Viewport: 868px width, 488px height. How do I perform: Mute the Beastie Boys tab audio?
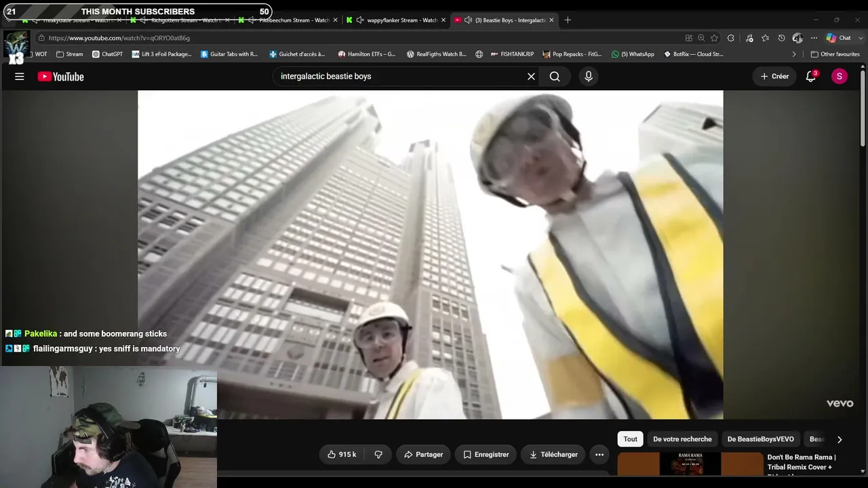[468, 20]
